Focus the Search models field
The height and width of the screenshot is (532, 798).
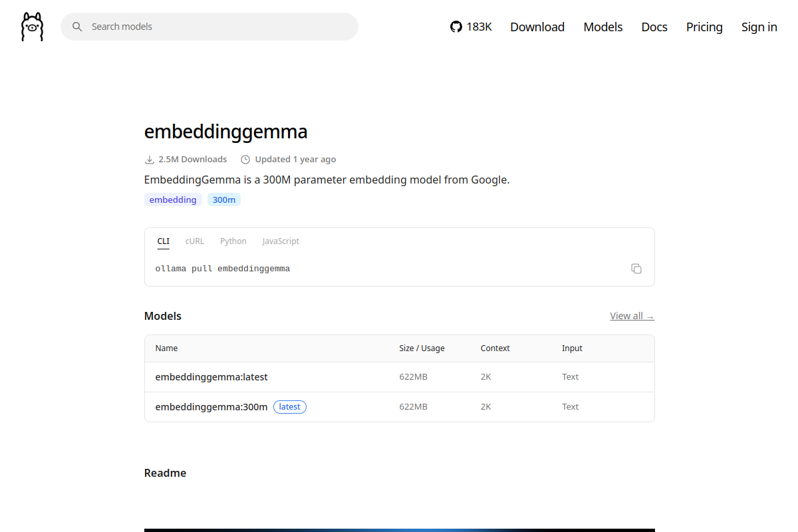pyautogui.click(x=209, y=27)
